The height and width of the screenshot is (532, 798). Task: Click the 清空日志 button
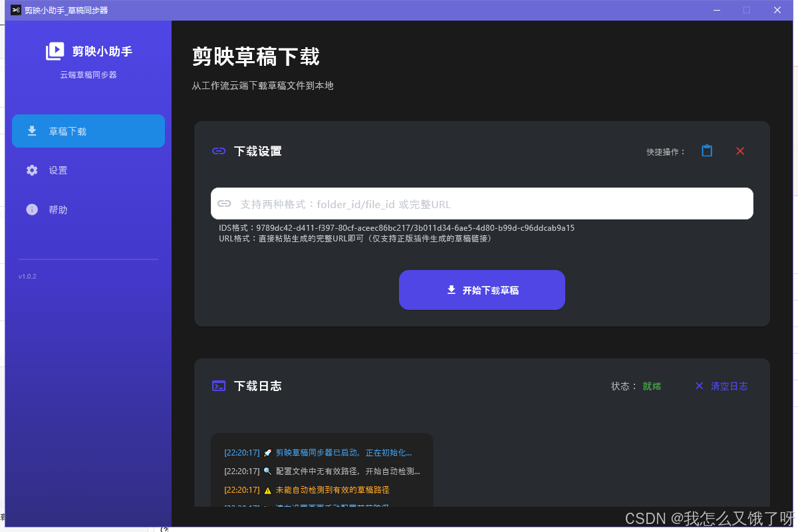pos(722,386)
